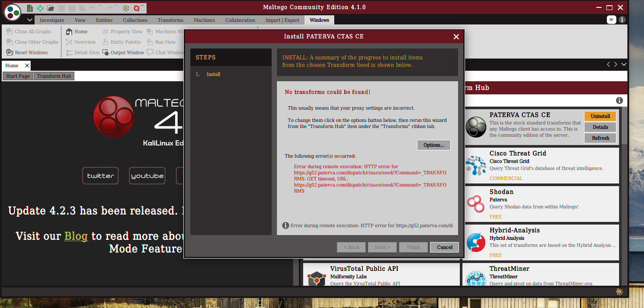
Task: Click the Home item in the ribbon
Action: coord(77,31)
